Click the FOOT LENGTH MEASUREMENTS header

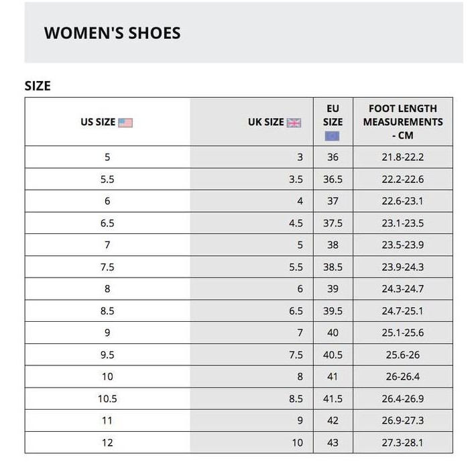(403, 122)
